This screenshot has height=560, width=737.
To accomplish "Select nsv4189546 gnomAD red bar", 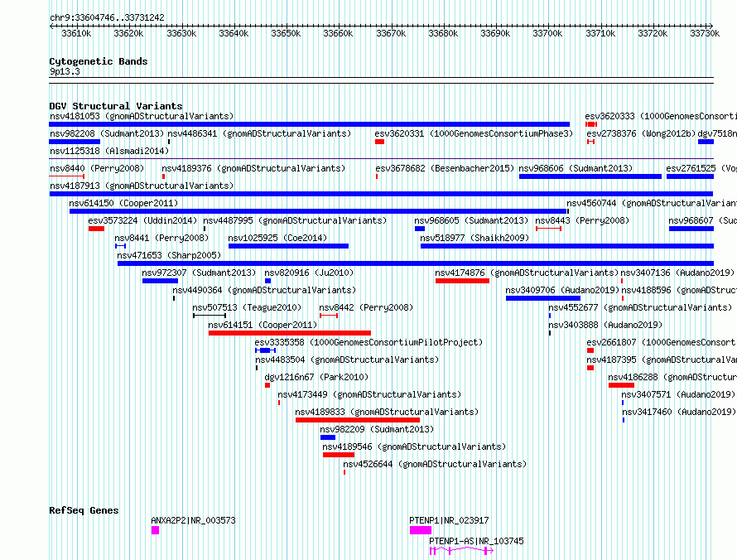I will 339,455.
